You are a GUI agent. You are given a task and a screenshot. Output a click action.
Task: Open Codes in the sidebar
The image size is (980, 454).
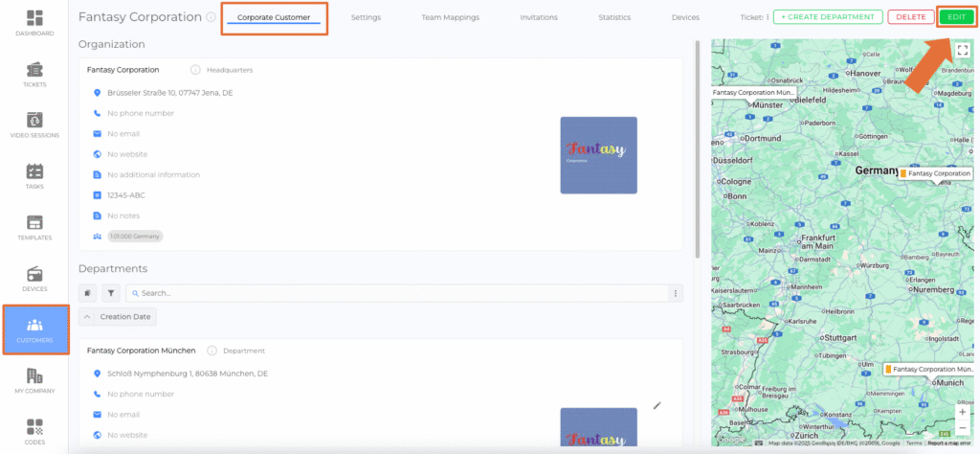pos(34,431)
